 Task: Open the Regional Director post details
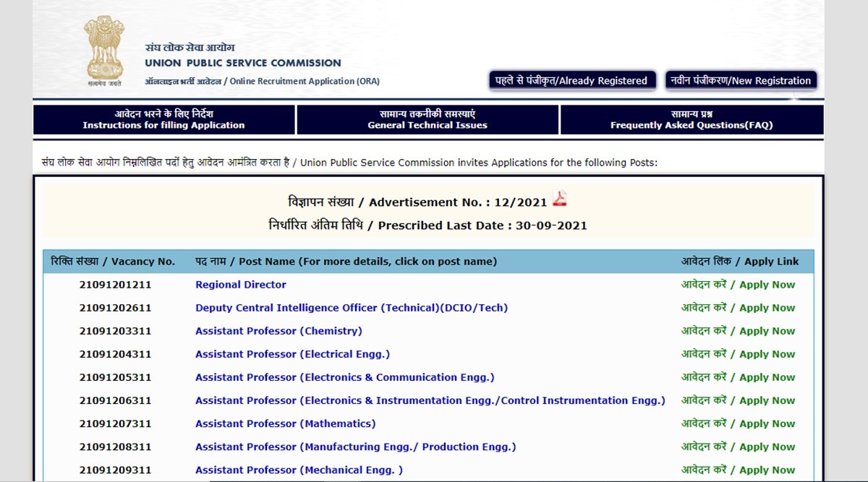tap(241, 285)
